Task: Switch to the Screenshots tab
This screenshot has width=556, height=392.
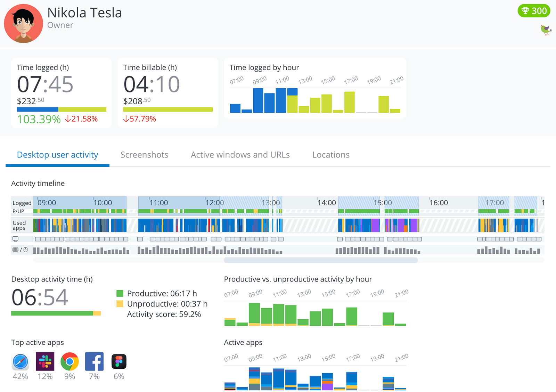Action: 144,155
